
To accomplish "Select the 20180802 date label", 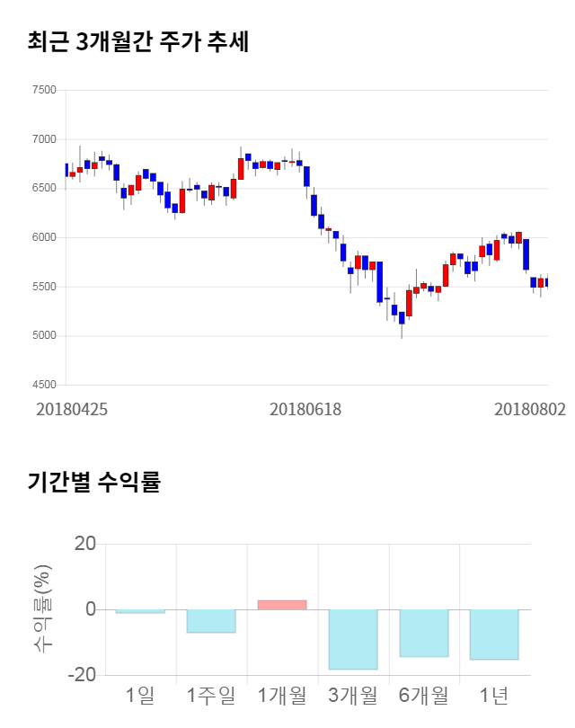I will coord(530,409).
